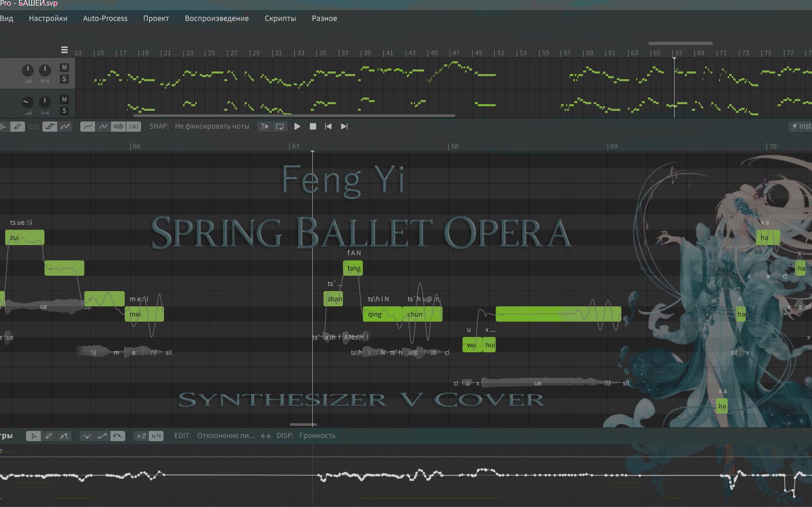Select the pencil note-drawing tool
Screen dimensions: 812x507
17,127
